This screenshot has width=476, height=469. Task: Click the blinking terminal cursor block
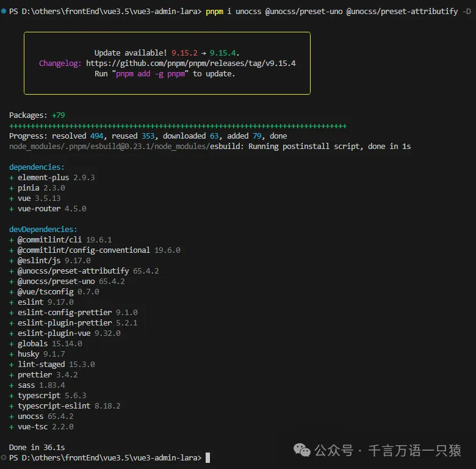tap(207, 457)
